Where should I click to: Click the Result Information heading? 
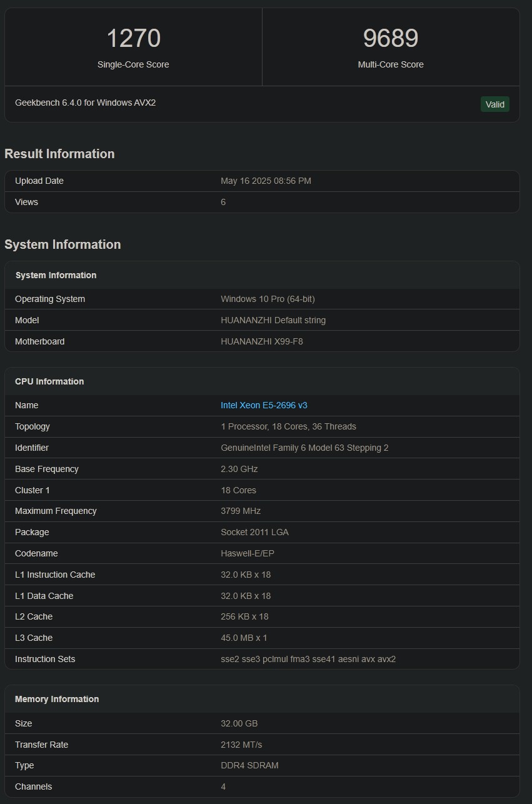click(59, 154)
